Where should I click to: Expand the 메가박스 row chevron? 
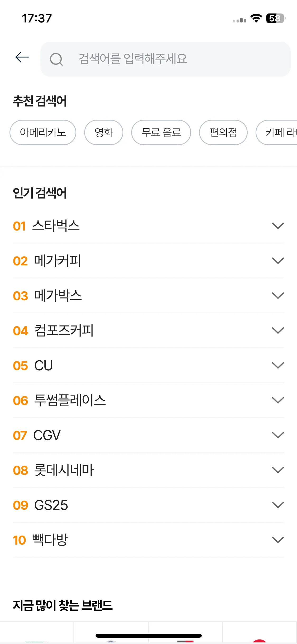278,296
